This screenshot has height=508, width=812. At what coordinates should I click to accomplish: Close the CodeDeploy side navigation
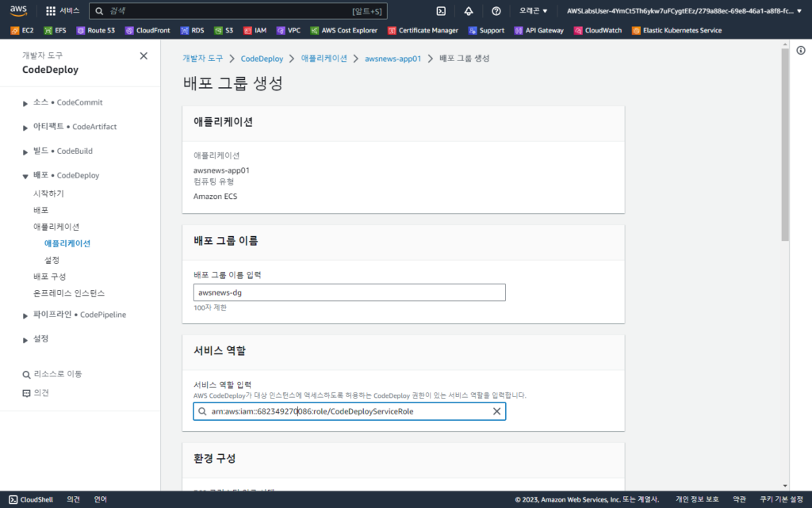144,55
